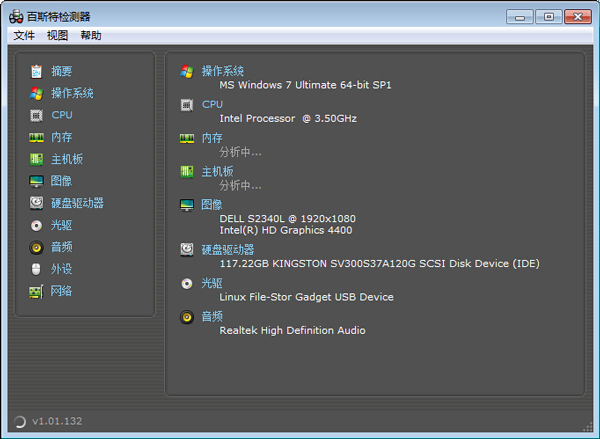Select 网络 label in the sidebar
This screenshot has height=439, width=600.
pos(62,291)
